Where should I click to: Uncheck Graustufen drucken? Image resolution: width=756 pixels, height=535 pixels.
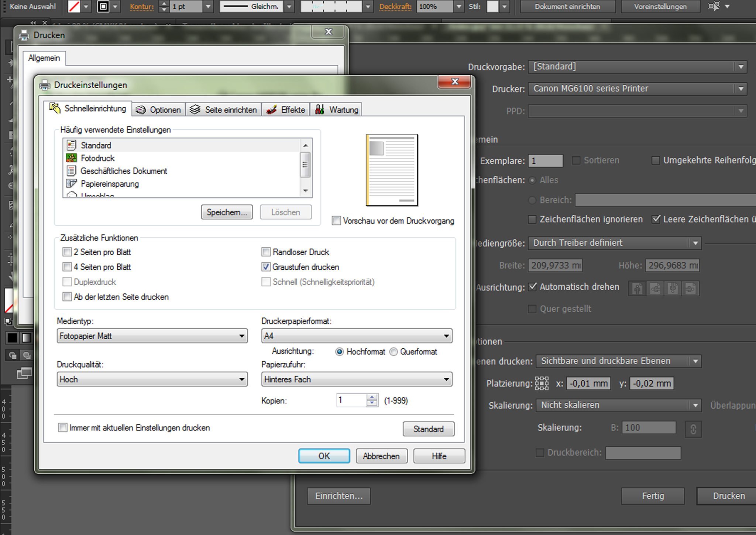[x=266, y=267]
